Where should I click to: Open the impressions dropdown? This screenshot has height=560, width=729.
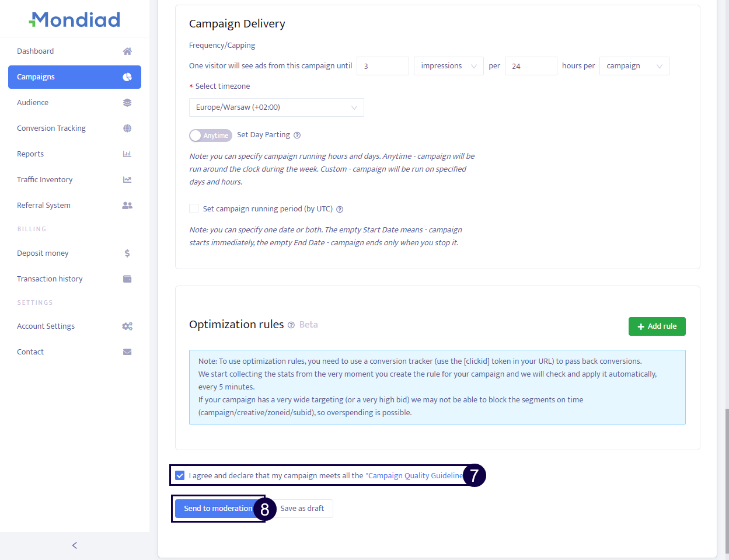pyautogui.click(x=448, y=66)
